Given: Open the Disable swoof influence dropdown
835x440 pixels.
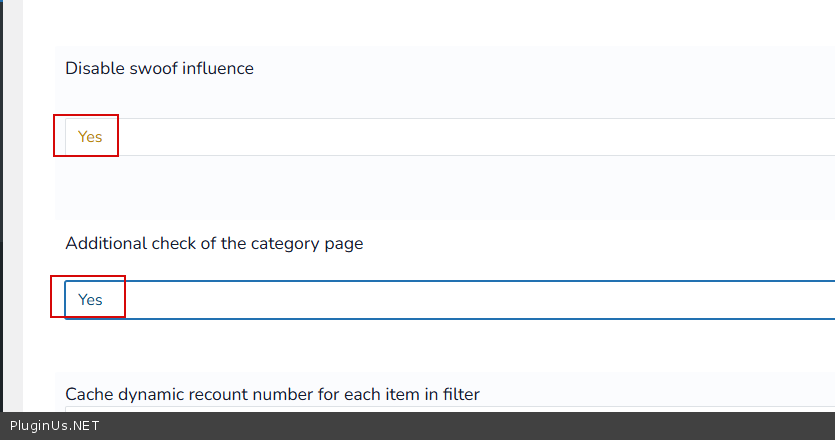Looking at the screenshot, I should 450,137.
